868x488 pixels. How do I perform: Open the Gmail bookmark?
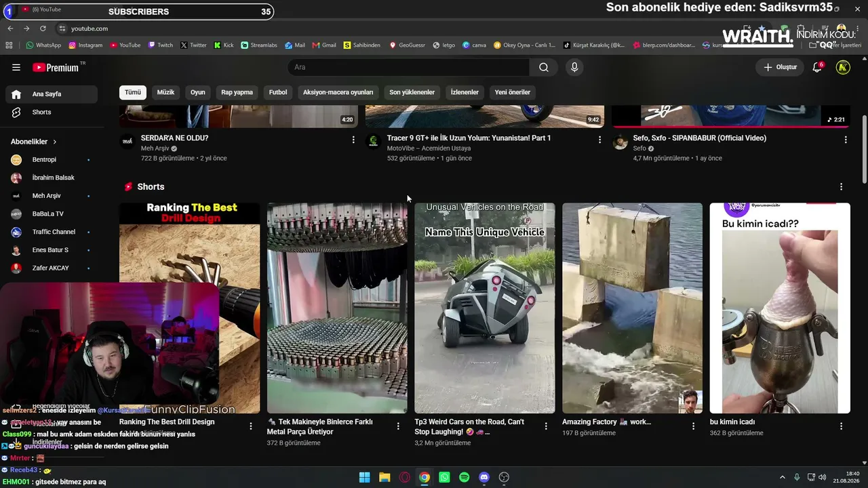pos(323,45)
